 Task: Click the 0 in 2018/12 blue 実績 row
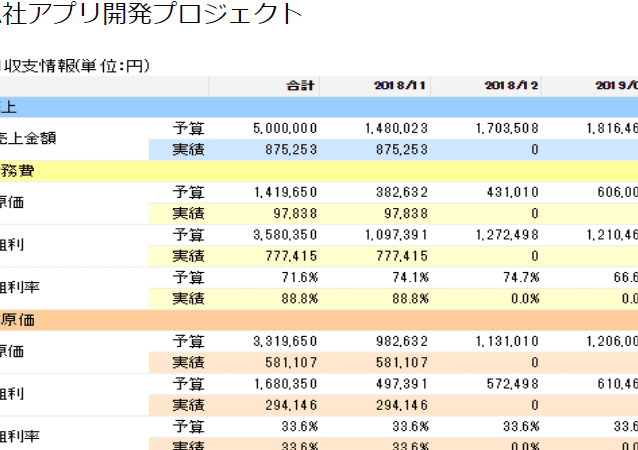[x=535, y=150]
